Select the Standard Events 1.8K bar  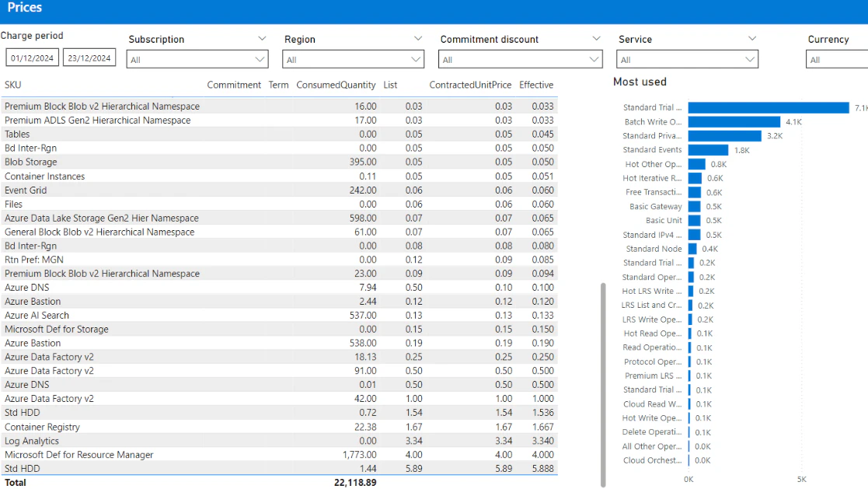point(708,150)
